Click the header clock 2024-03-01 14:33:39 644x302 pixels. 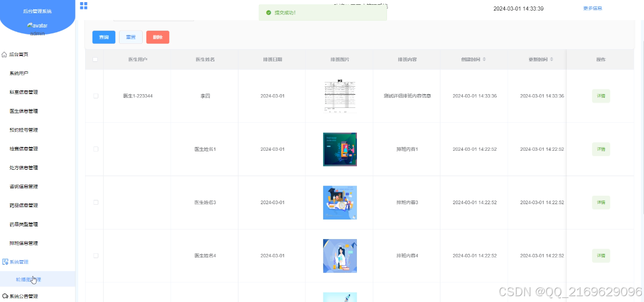point(518,8)
